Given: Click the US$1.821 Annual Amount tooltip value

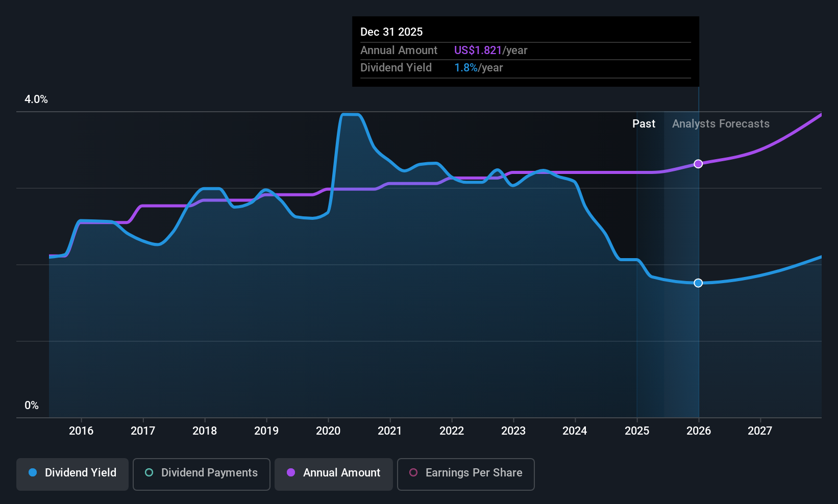Looking at the screenshot, I should coord(478,51).
